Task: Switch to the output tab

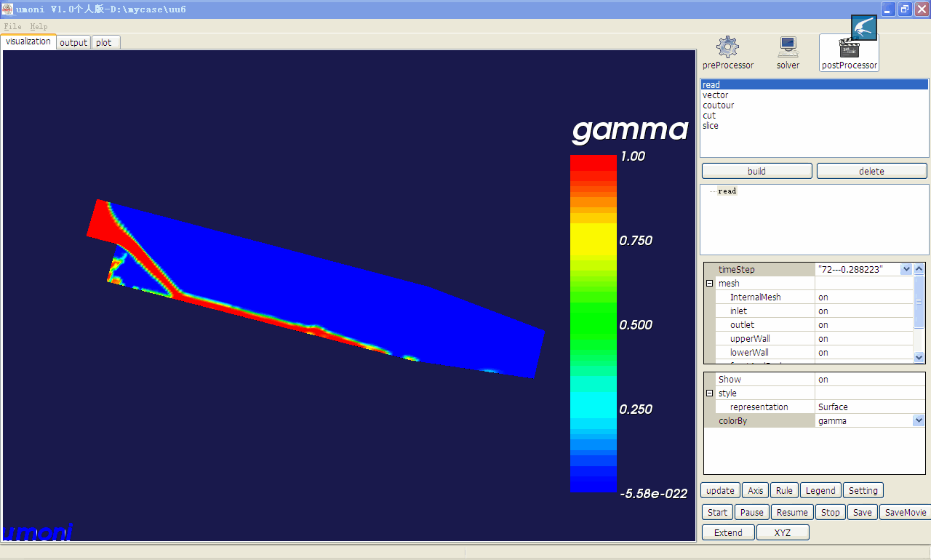Action: tap(73, 42)
